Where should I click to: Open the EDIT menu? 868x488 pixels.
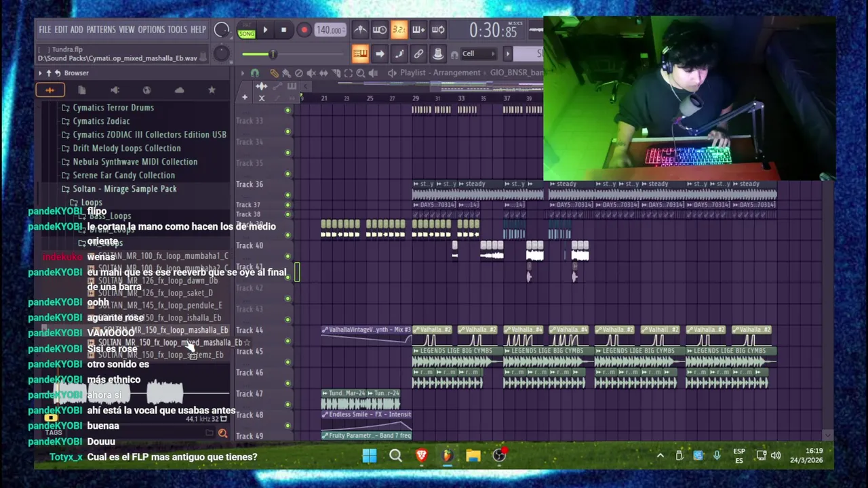click(61, 30)
